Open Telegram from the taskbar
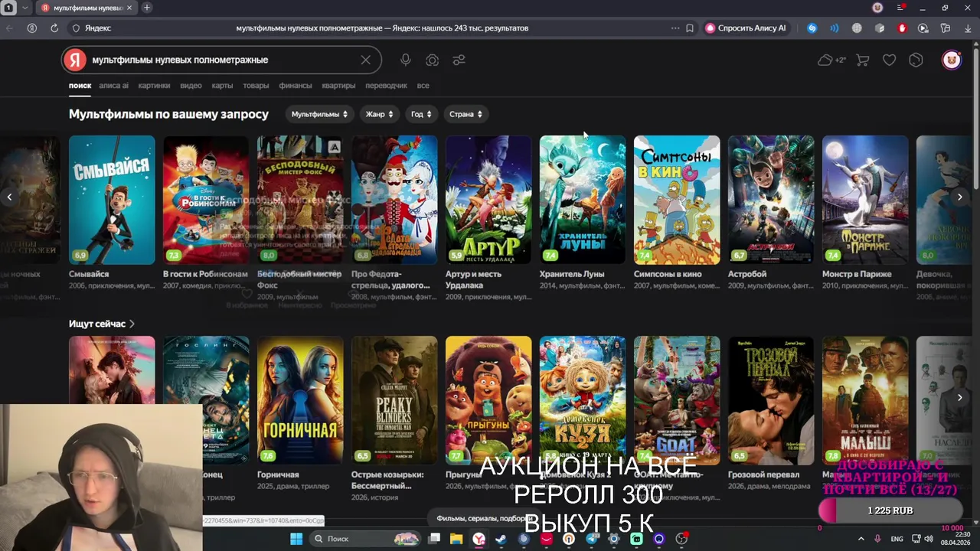The image size is (980, 551). [591, 539]
